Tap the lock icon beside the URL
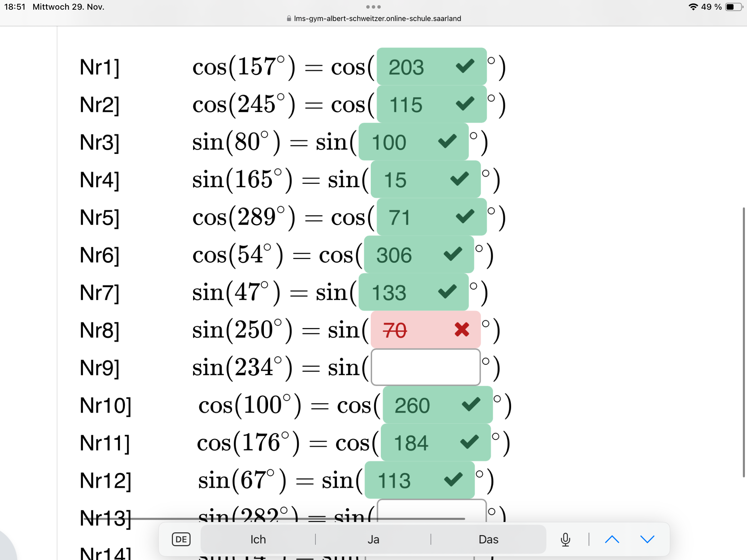 pyautogui.click(x=289, y=19)
